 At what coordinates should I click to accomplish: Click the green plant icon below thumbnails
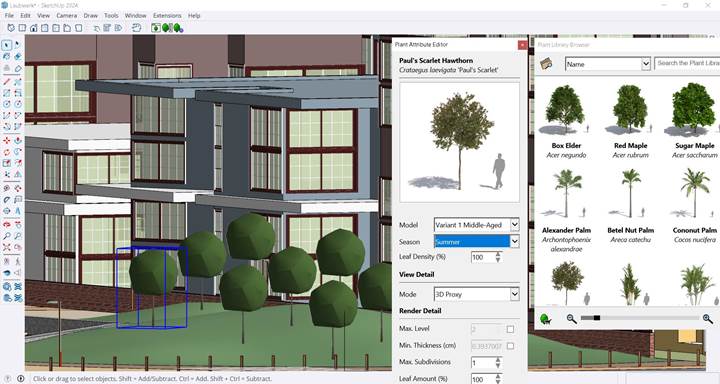[x=546, y=318]
